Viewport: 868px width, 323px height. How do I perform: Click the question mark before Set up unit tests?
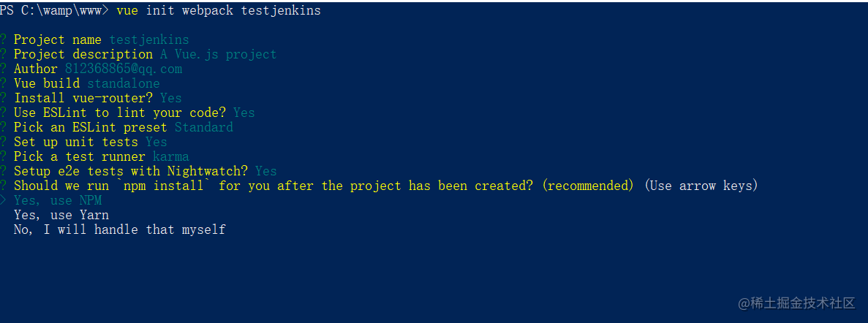tap(4, 142)
